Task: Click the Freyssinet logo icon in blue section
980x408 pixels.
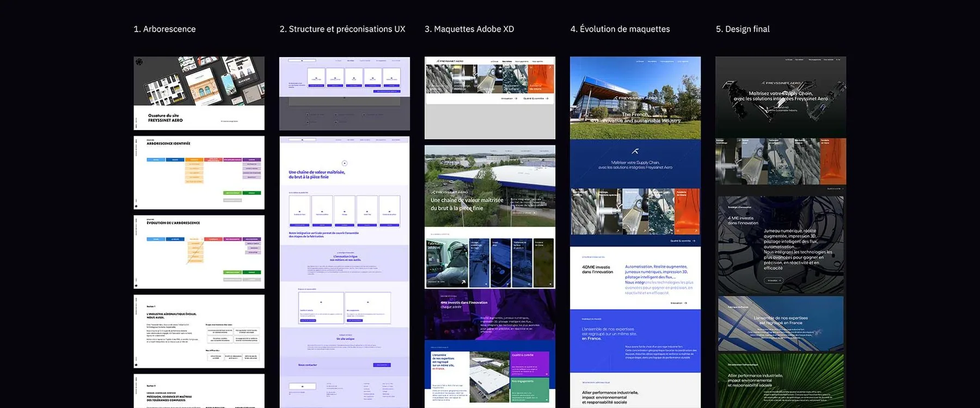Action: (x=635, y=151)
